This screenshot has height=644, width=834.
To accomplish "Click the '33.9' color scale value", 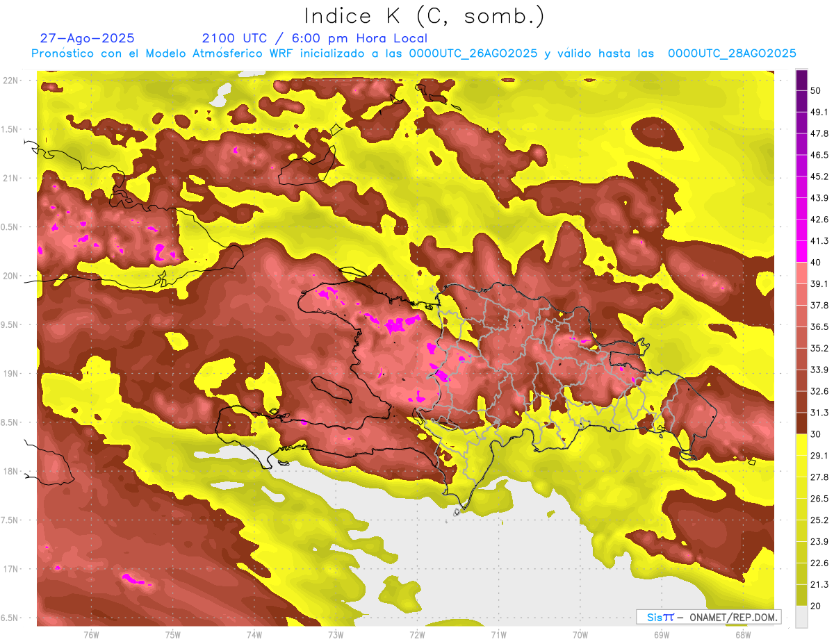I will 819,370.
